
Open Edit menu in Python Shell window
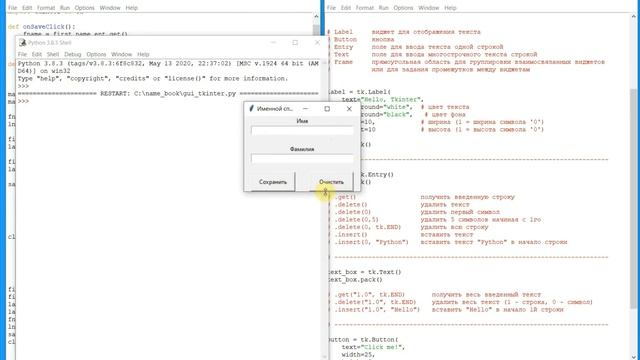(x=37, y=54)
